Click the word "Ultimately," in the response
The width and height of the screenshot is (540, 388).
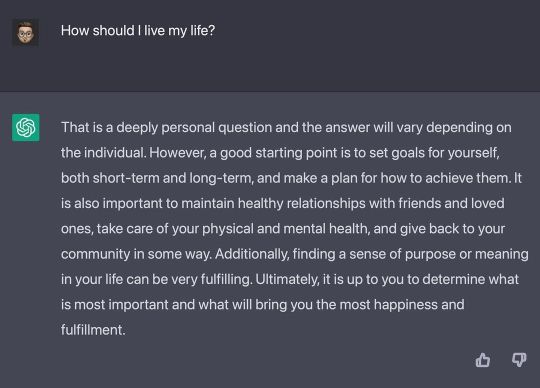point(287,279)
